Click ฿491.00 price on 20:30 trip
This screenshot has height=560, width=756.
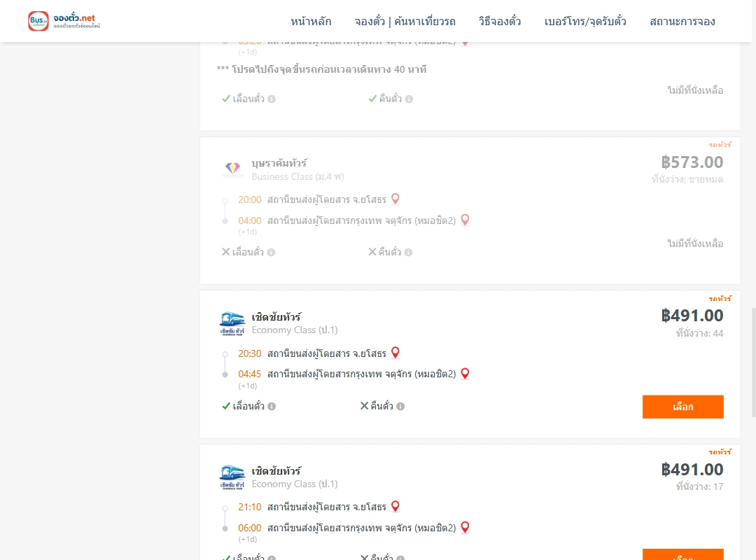click(692, 316)
